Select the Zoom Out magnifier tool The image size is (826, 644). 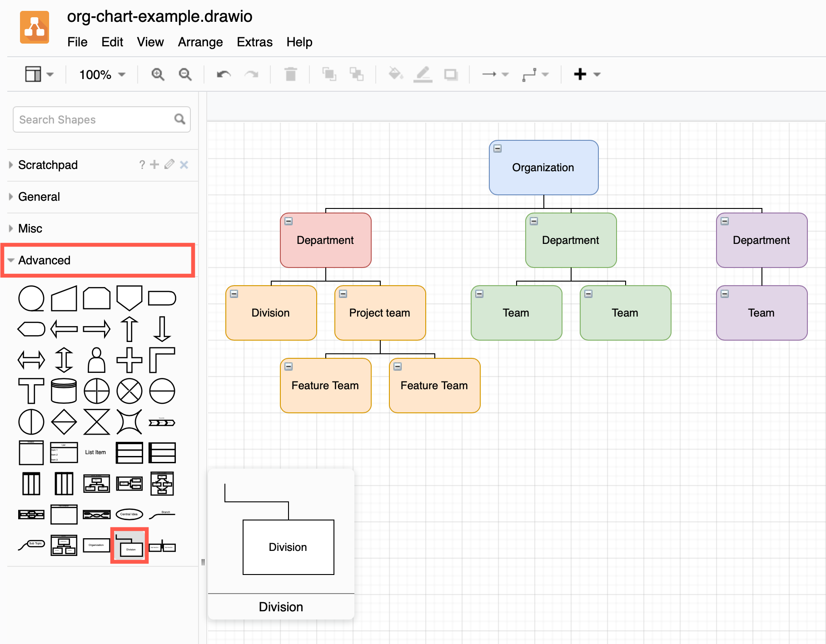pos(184,74)
